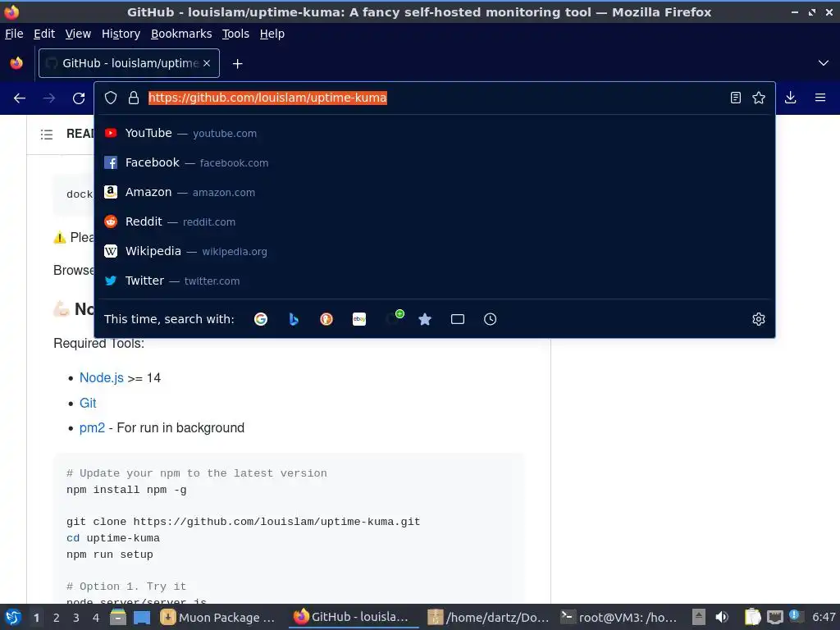Choose Facebook suggestion in dropdown
Image resolution: width=840 pixels, height=630 pixels.
pos(435,162)
